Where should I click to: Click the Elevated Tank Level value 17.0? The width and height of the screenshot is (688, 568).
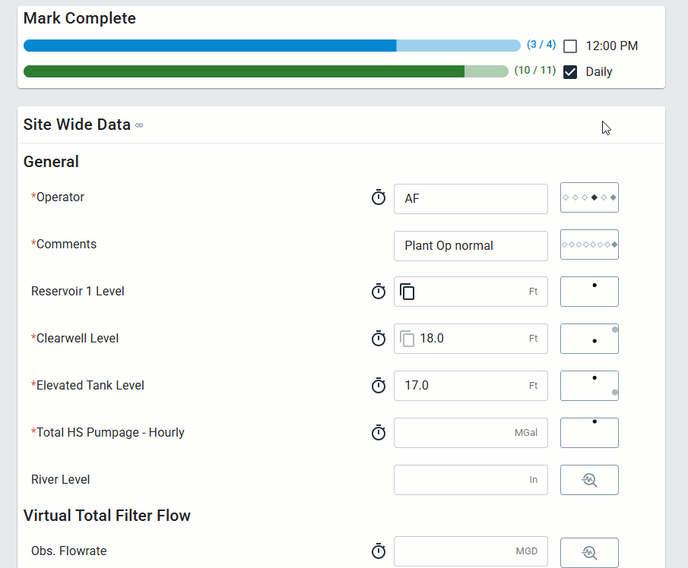(471, 386)
